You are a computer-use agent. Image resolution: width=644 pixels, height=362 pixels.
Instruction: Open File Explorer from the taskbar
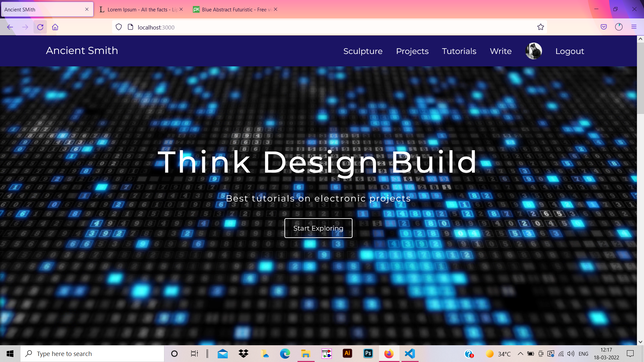pos(306,354)
